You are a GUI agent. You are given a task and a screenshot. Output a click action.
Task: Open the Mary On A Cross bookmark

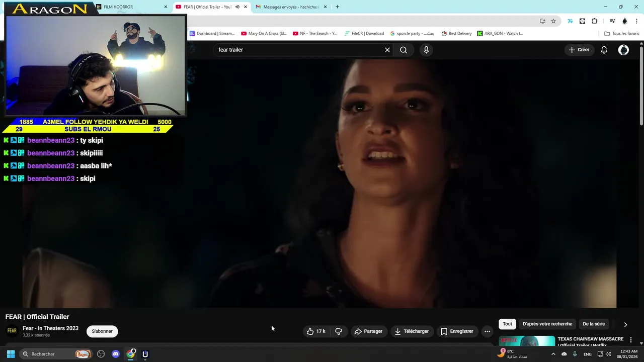point(264,34)
